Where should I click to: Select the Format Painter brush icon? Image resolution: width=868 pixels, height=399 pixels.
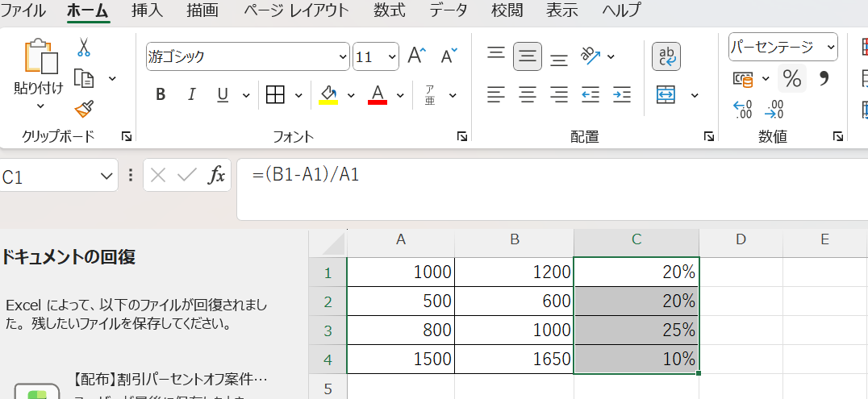(83, 109)
